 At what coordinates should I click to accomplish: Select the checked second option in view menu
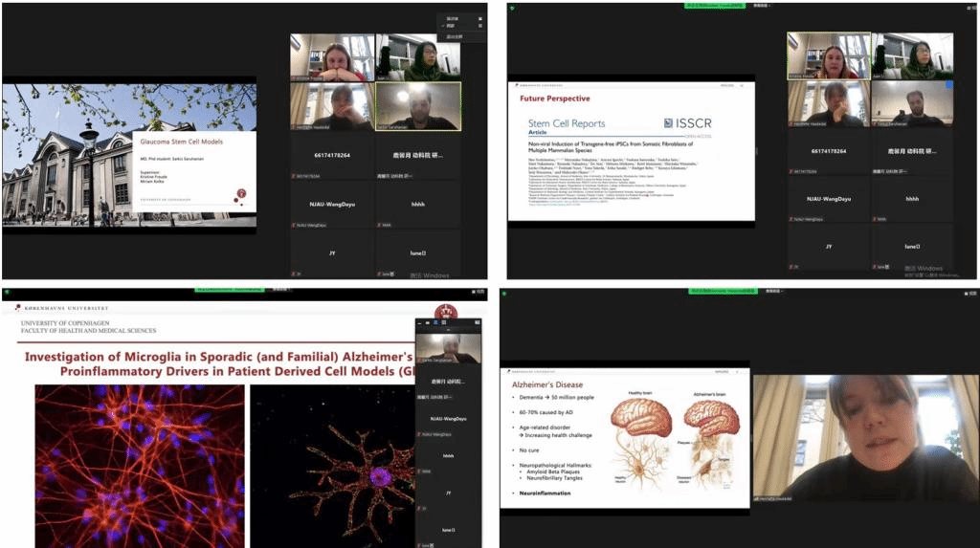tap(452, 27)
